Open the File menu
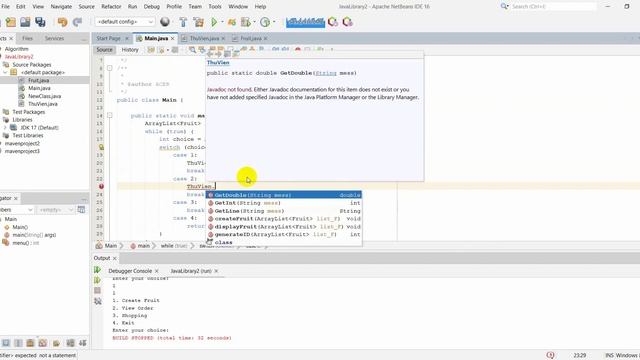Image resolution: width=640 pixels, height=360 pixels. coord(5,7)
